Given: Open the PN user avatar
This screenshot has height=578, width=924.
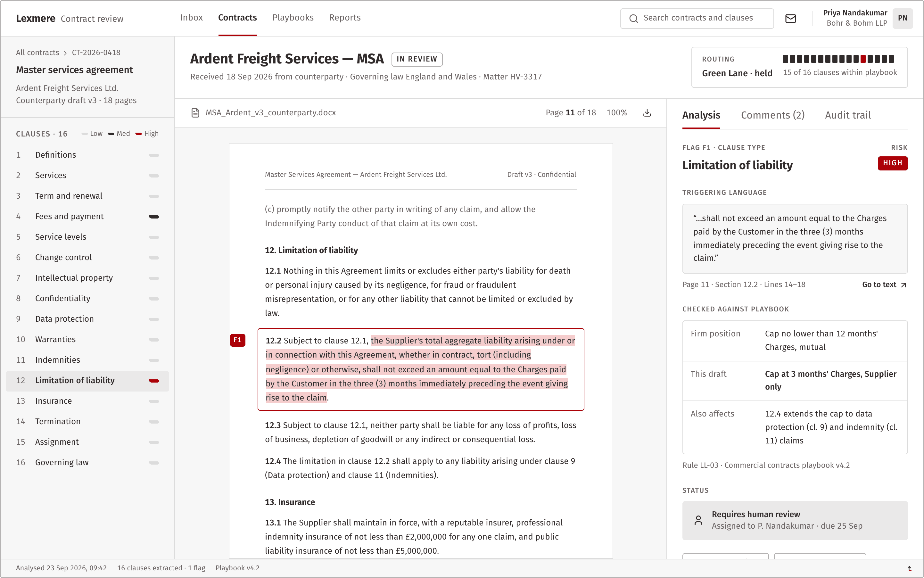Looking at the screenshot, I should pyautogui.click(x=903, y=18).
